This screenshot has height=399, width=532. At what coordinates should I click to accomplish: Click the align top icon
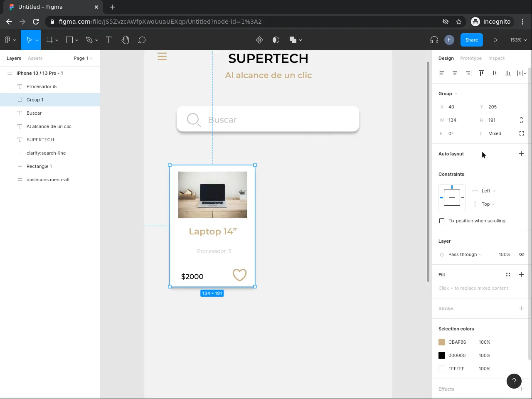point(481,73)
